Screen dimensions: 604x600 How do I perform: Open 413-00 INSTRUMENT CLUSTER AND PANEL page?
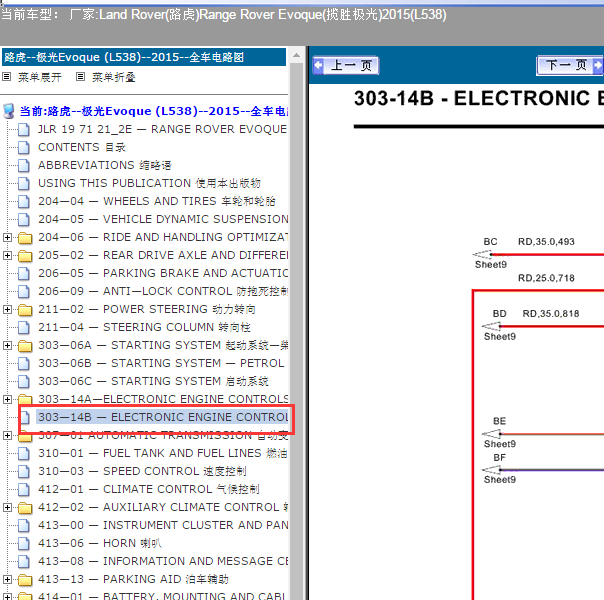click(163, 525)
